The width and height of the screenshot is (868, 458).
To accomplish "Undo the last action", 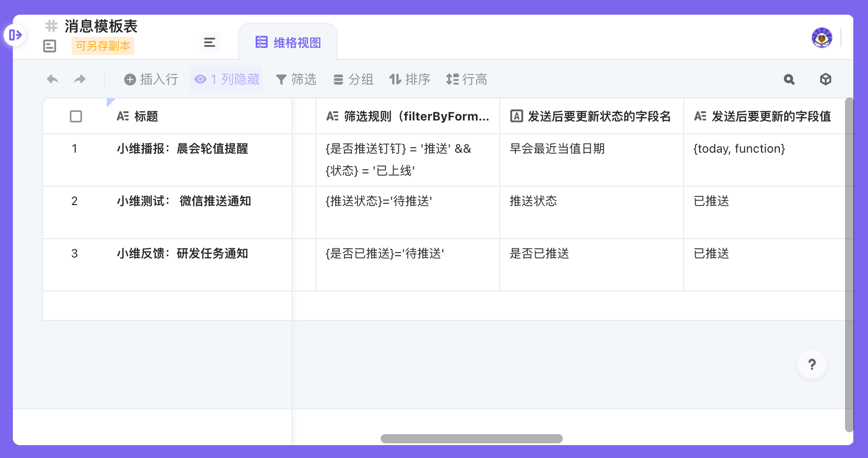I will (x=53, y=79).
